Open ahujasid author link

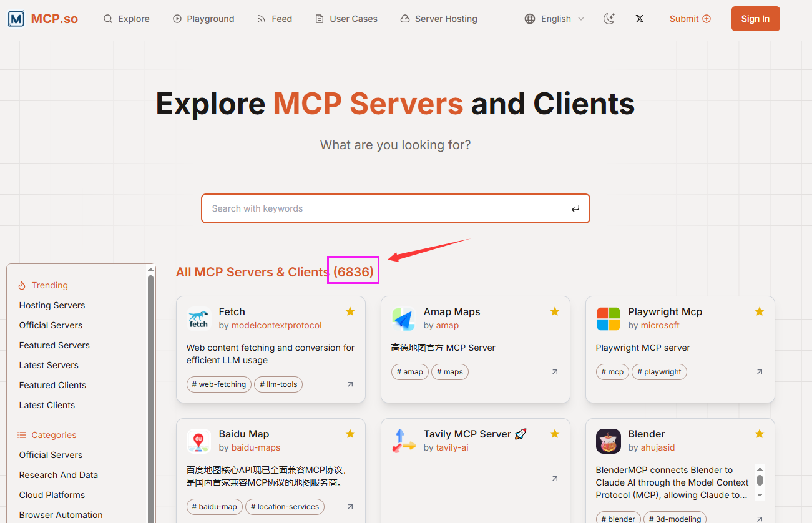tap(658, 447)
